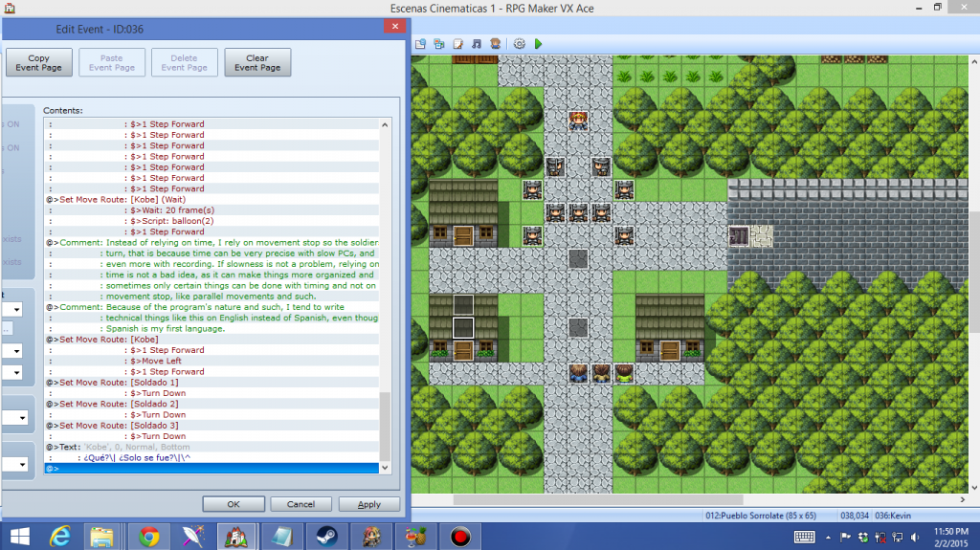Click the Cancel button in Edit Event
The image size is (980, 550).
[x=301, y=504]
